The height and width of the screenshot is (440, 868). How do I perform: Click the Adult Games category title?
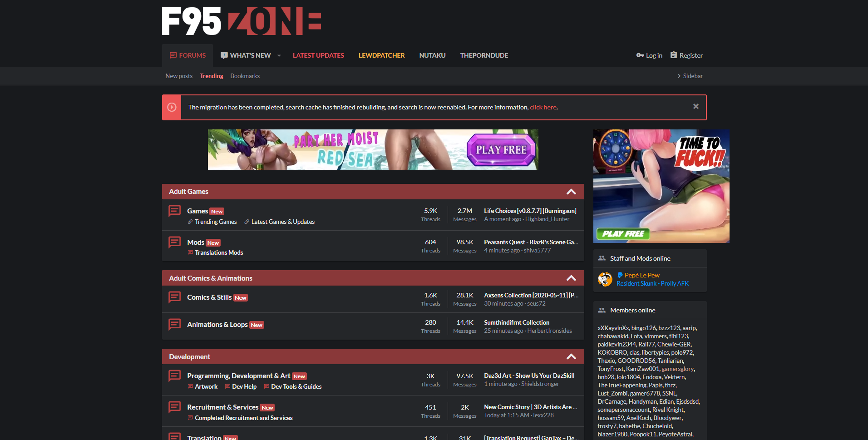[188, 192]
